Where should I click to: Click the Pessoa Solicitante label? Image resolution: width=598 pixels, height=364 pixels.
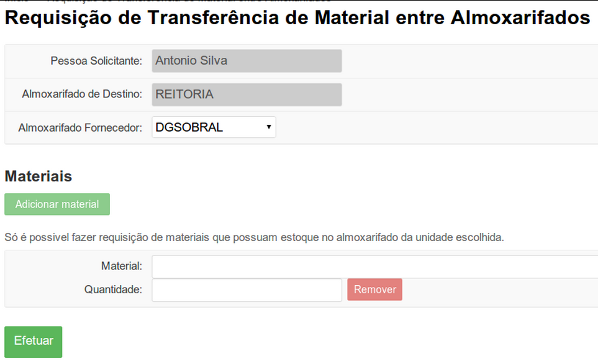pyautogui.click(x=96, y=61)
